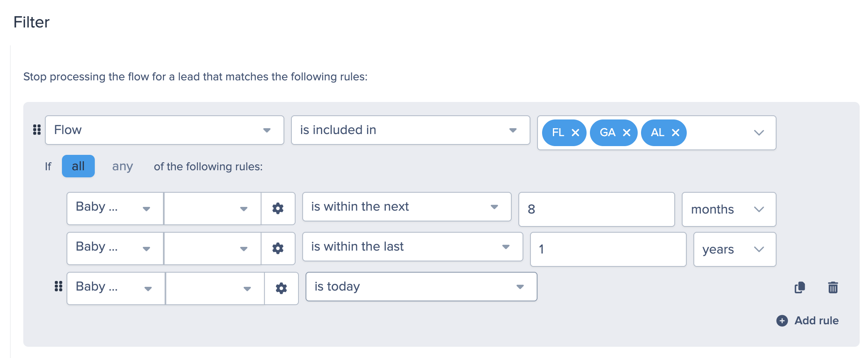This screenshot has height=358, width=868.
Task: Select the 'all' rules toggle
Action: [x=78, y=166]
